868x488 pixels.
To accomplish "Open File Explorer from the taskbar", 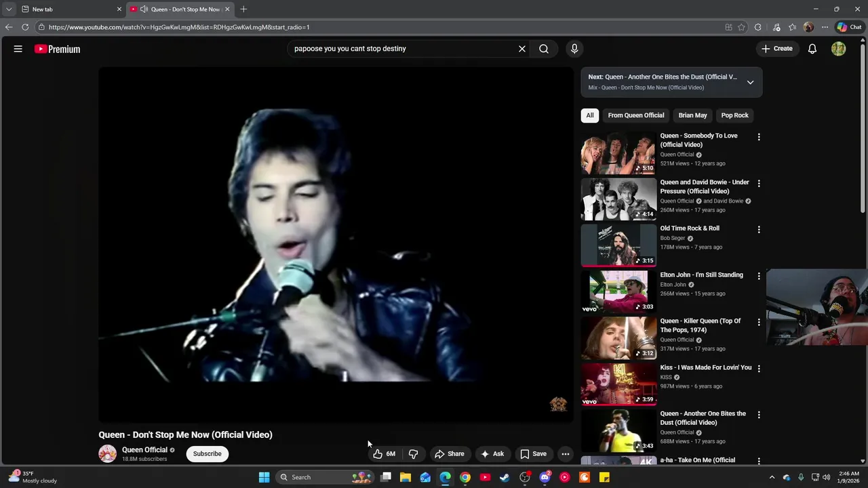I will pyautogui.click(x=406, y=477).
